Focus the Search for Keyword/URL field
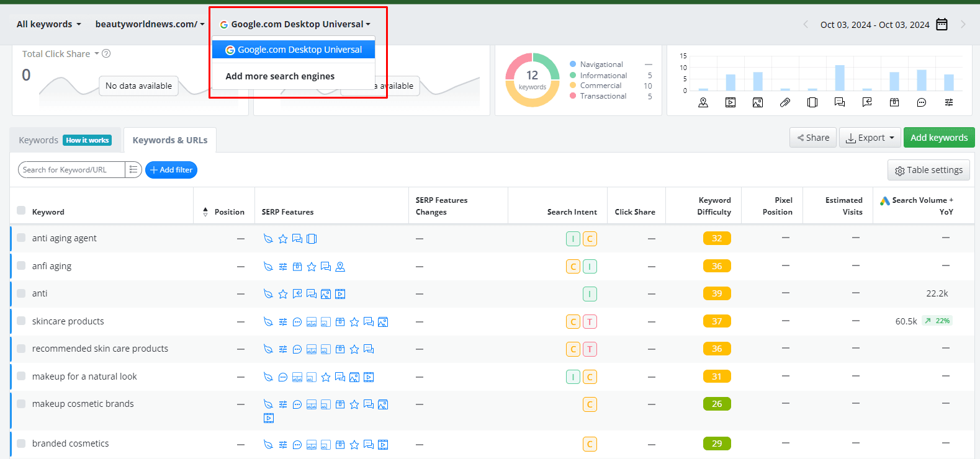Image resolution: width=980 pixels, height=459 pixels. point(72,169)
